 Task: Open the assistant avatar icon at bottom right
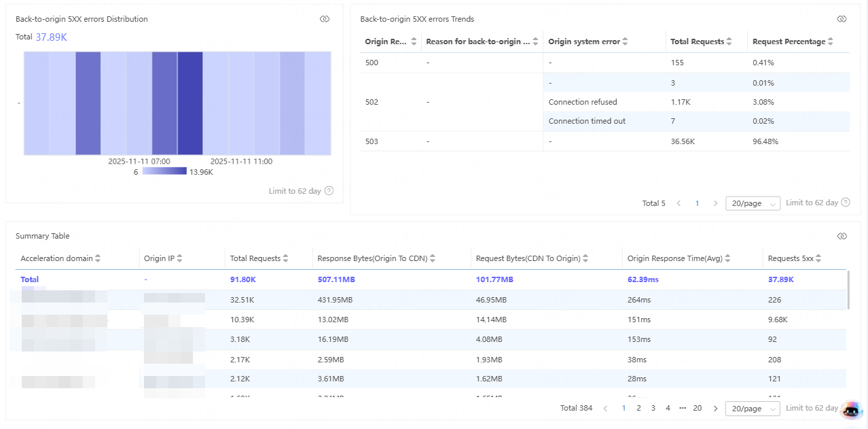(850, 409)
